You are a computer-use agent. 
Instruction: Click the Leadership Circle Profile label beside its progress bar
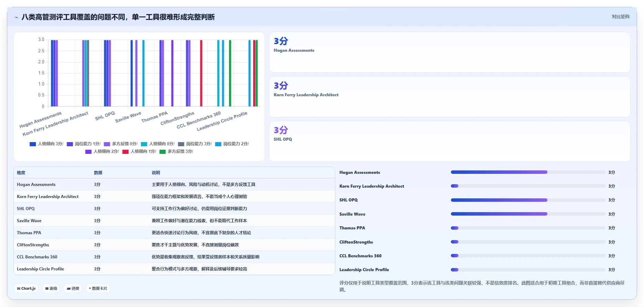pyautogui.click(x=364, y=270)
